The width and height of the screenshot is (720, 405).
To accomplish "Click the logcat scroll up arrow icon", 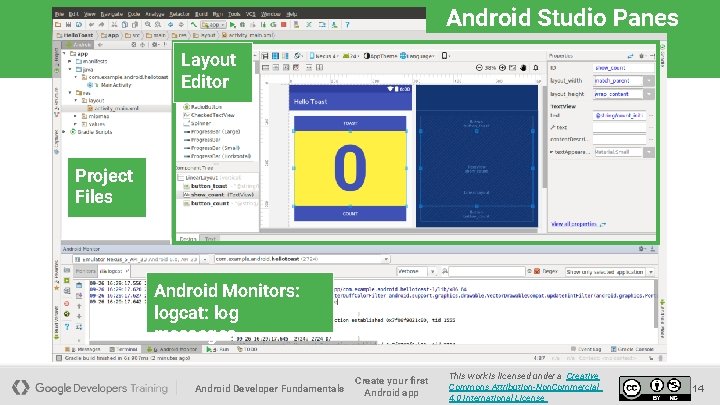I will 79,306.
